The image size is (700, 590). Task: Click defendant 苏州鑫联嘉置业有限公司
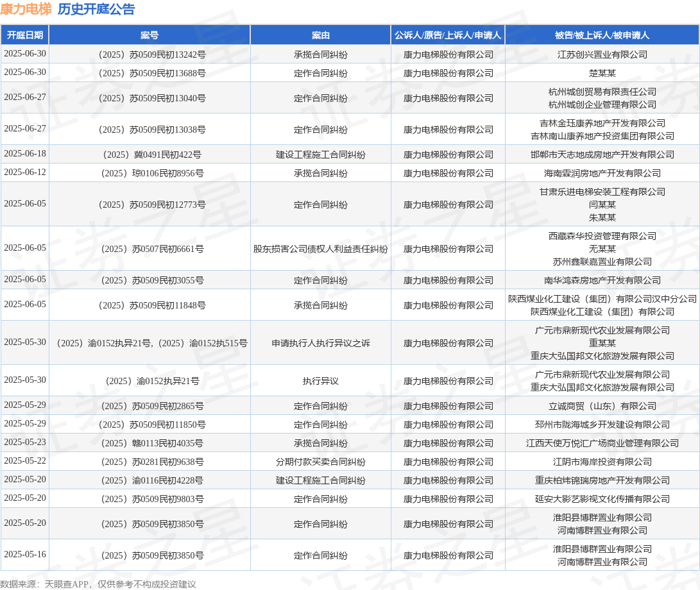coord(602,262)
